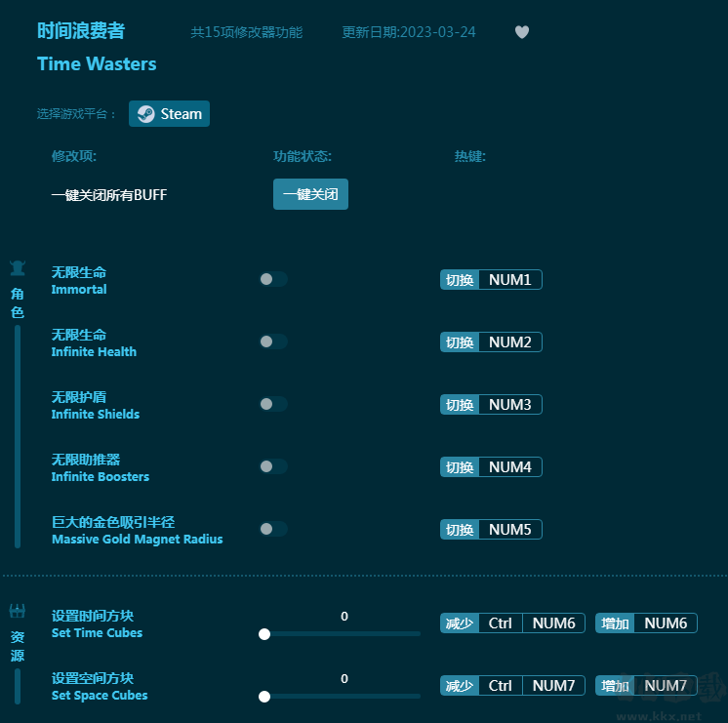Screen dimensions: 728x723
Task: Click the 时间浪费者 title
Action: (81, 31)
